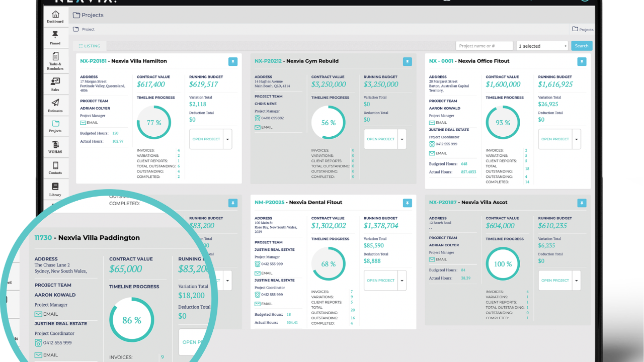
Task: Email Adrian Colyer on Villa Hamilton card
Action: (89, 123)
